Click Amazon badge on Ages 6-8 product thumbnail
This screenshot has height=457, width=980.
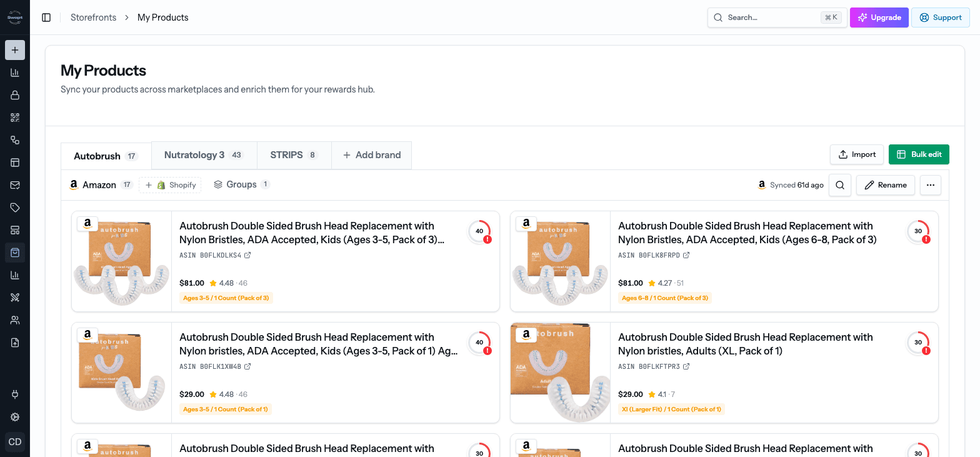[526, 224]
